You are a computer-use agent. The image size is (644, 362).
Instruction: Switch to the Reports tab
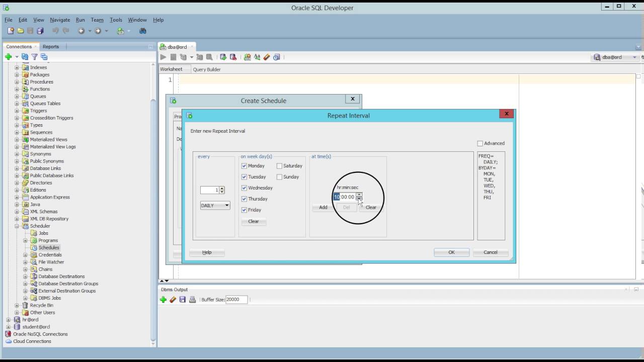[51, 47]
